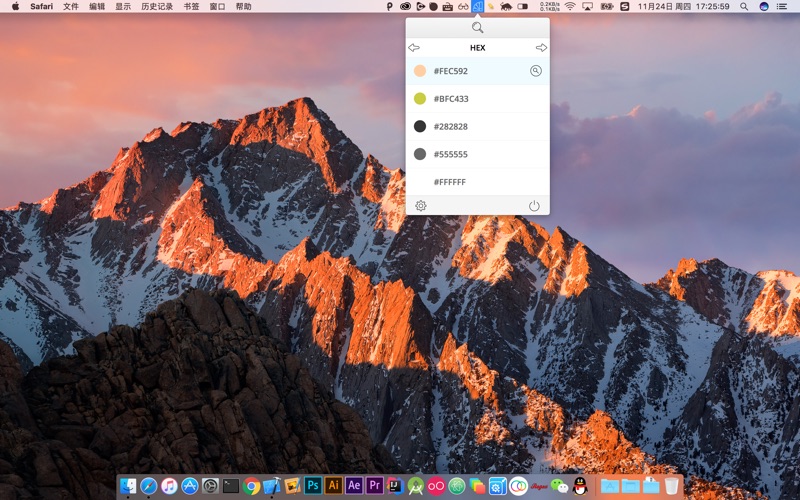Open the Safari menu

[x=41, y=7]
